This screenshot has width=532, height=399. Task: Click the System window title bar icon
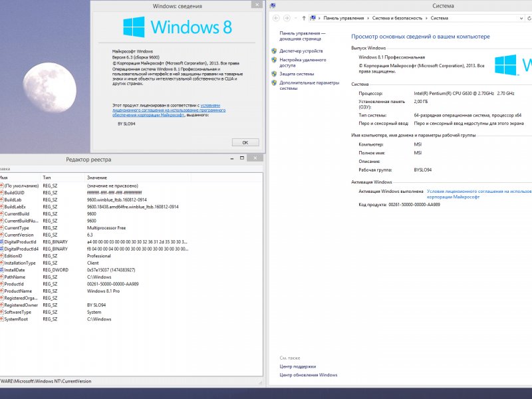click(273, 6)
